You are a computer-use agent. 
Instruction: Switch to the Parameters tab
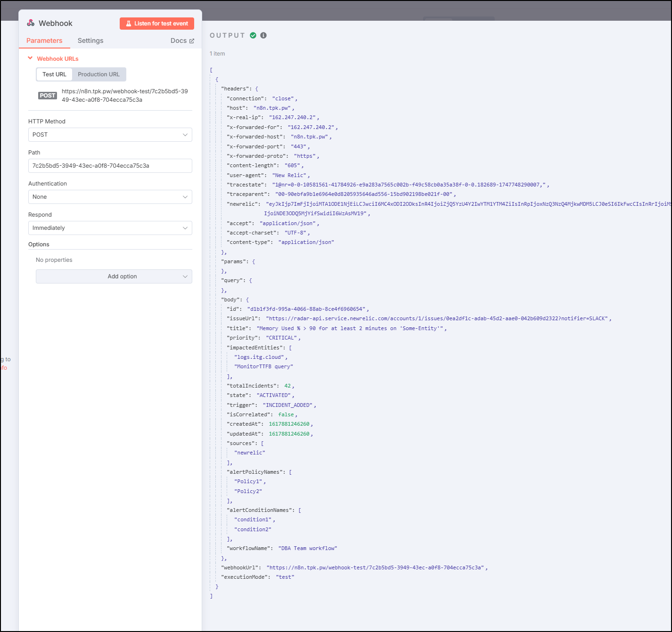(44, 41)
